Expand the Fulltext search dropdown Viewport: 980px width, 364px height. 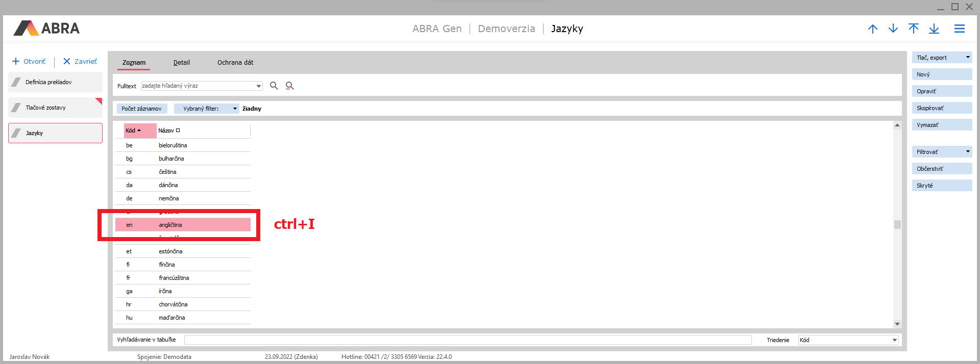tap(259, 86)
